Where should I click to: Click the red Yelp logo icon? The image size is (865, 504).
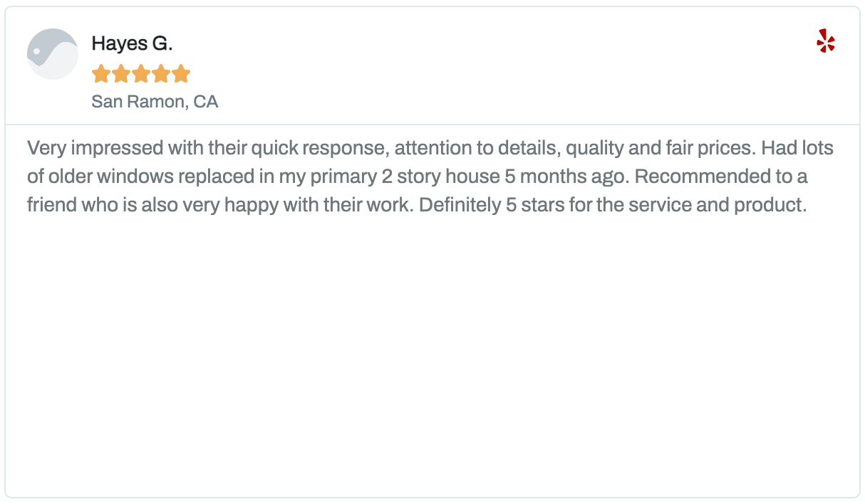825,41
